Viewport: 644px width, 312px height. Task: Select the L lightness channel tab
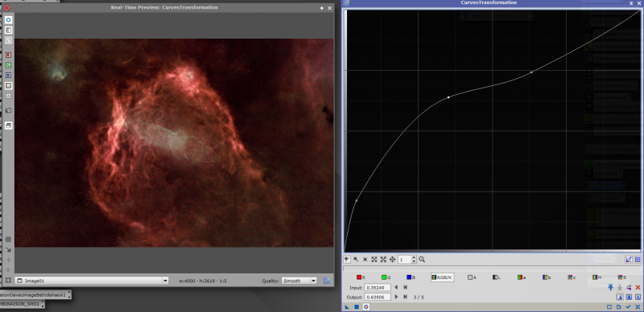[x=497, y=277]
